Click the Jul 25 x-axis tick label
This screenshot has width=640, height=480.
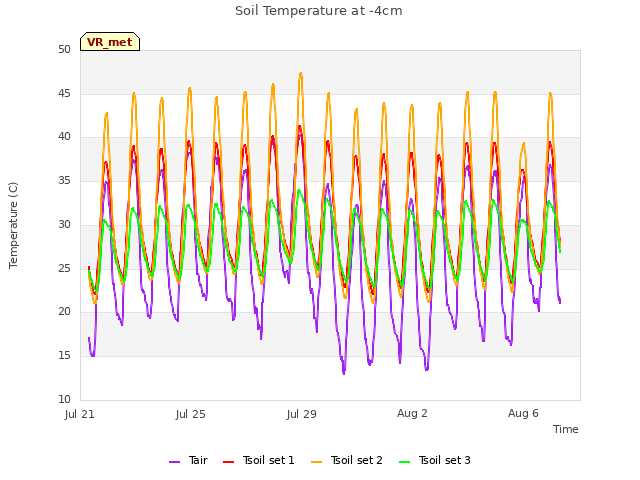click(x=191, y=414)
